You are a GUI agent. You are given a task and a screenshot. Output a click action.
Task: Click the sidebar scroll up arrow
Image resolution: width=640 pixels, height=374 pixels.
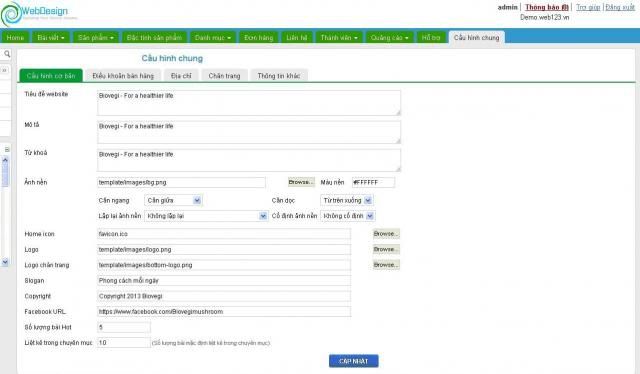click(5, 160)
